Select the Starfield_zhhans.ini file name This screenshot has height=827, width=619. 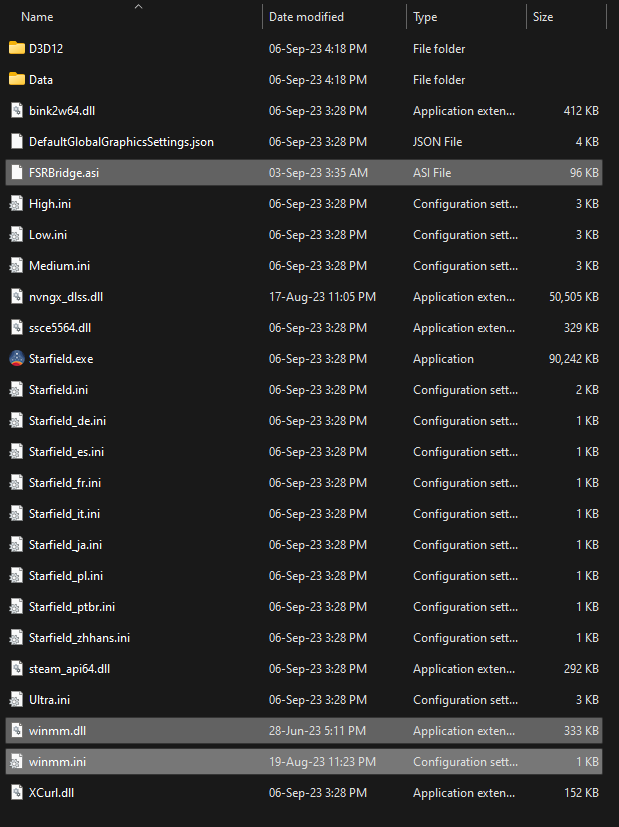pos(79,638)
